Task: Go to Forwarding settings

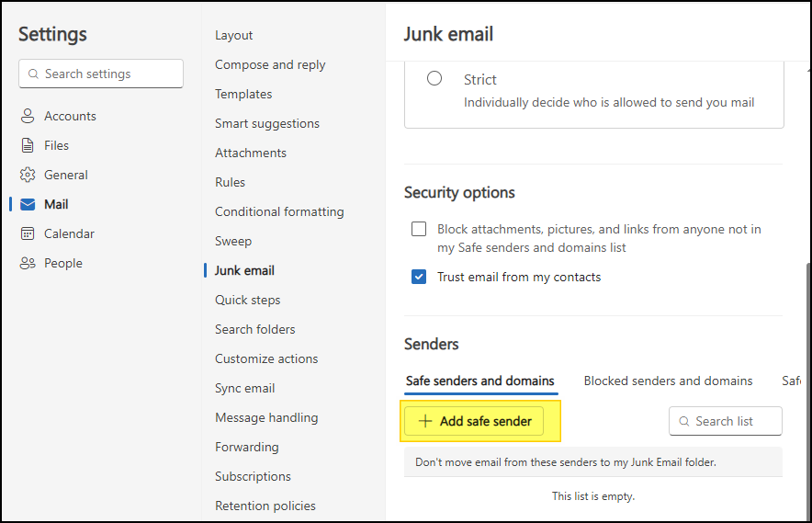Action: (246, 447)
